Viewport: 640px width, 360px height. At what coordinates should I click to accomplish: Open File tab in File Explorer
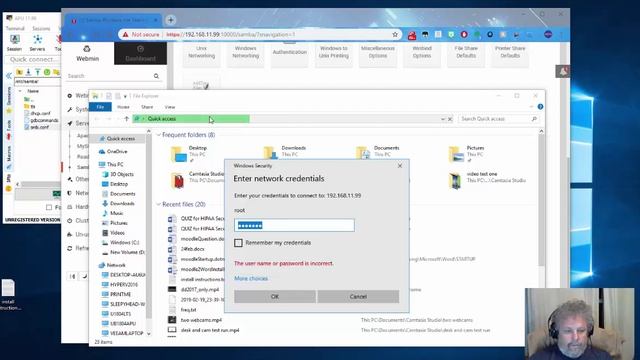pos(100,107)
